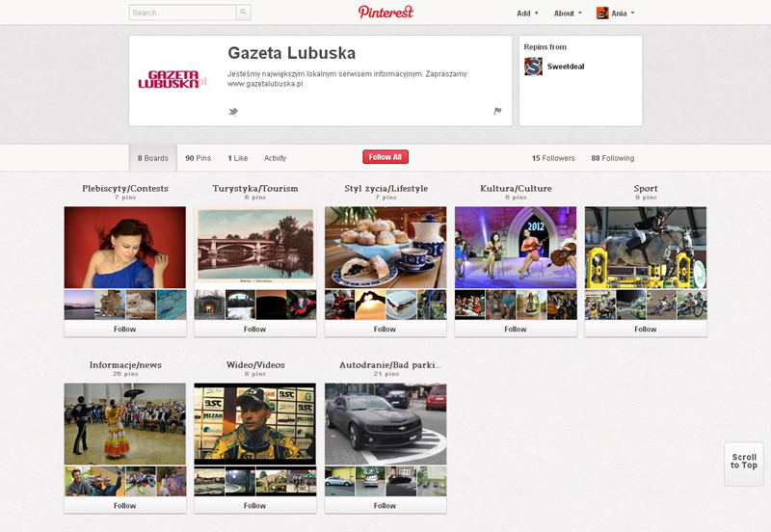
Task: Open the Add dropdown menu
Action: pos(527,13)
